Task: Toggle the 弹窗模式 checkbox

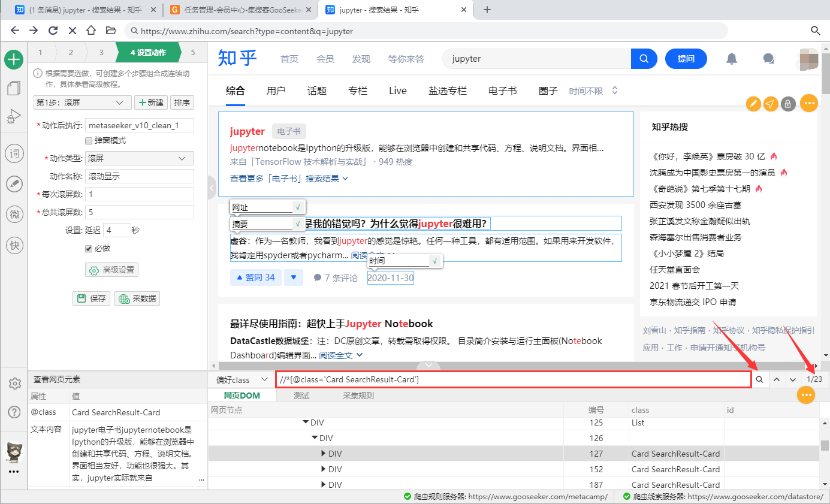Action: pos(89,141)
